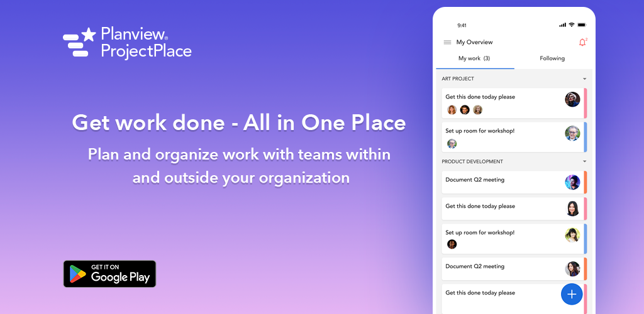Tap the large avatar on the lower Document Q2 meeting card
The width and height of the screenshot is (644, 314).
coord(572,269)
